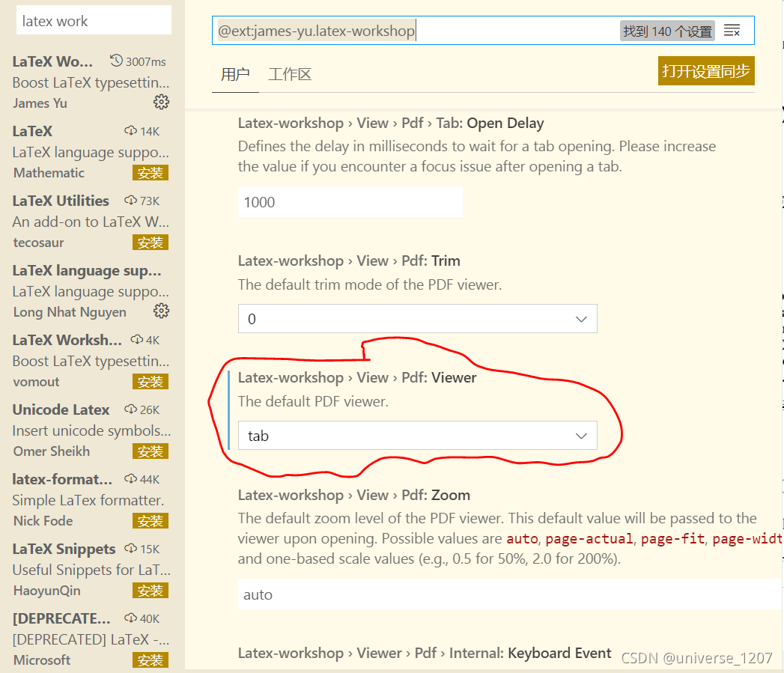Click the Pdf: Viewer setting title

point(357,377)
